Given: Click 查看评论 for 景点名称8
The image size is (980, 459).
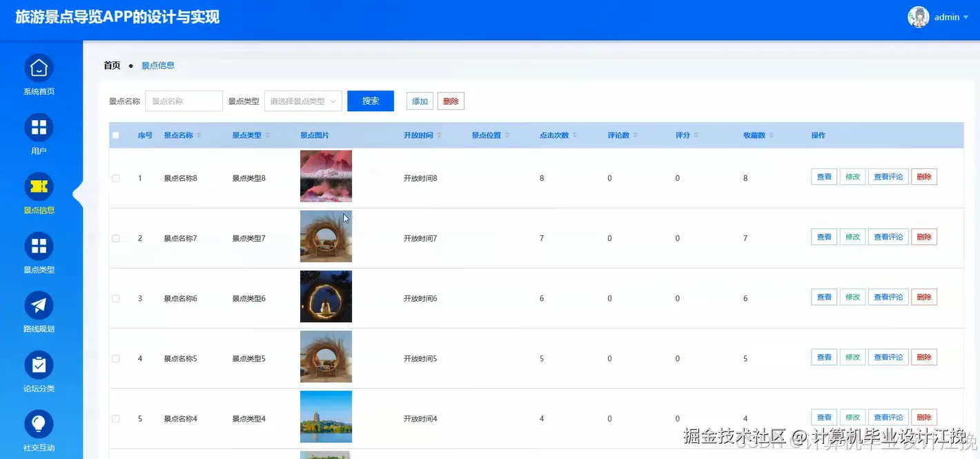Looking at the screenshot, I should (888, 177).
